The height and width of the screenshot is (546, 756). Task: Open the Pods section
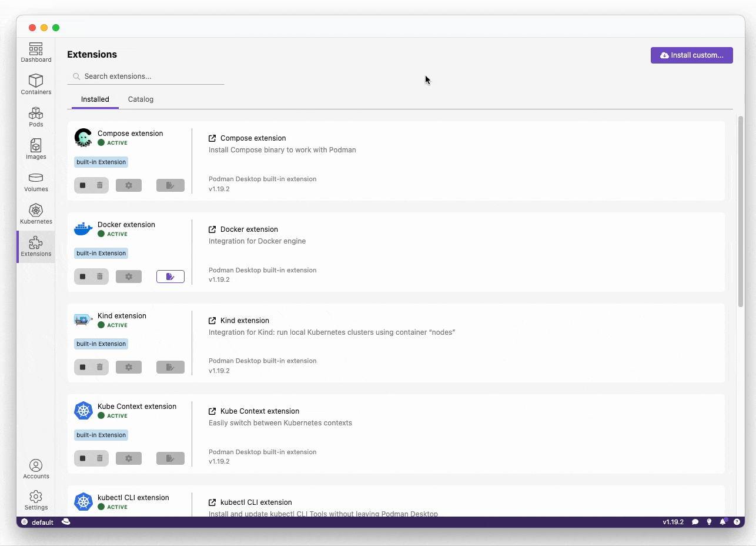point(36,117)
